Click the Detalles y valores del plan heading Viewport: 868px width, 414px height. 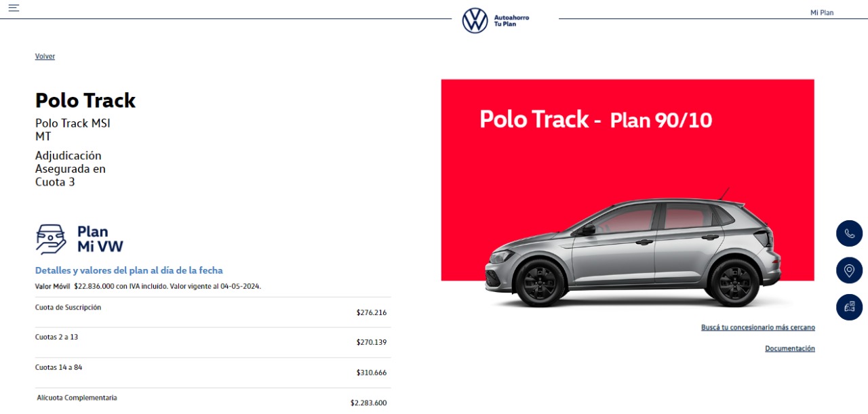click(129, 270)
